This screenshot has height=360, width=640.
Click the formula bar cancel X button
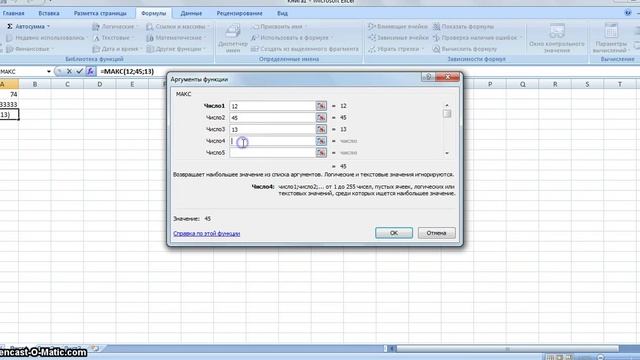coord(69,71)
